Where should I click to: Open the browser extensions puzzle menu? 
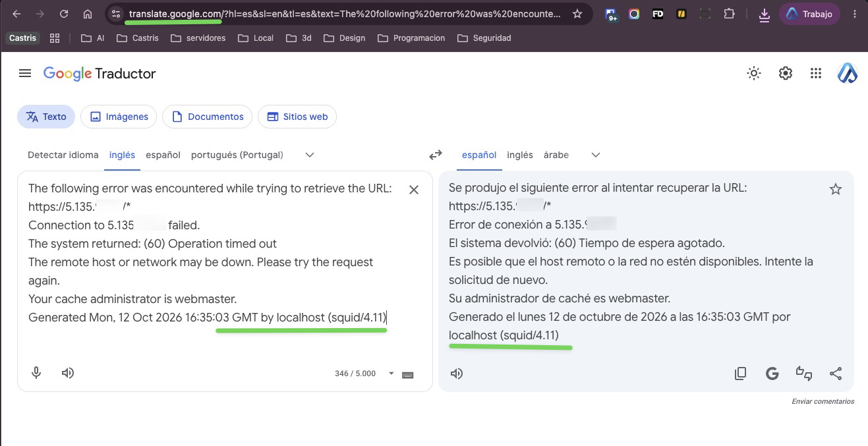point(729,14)
